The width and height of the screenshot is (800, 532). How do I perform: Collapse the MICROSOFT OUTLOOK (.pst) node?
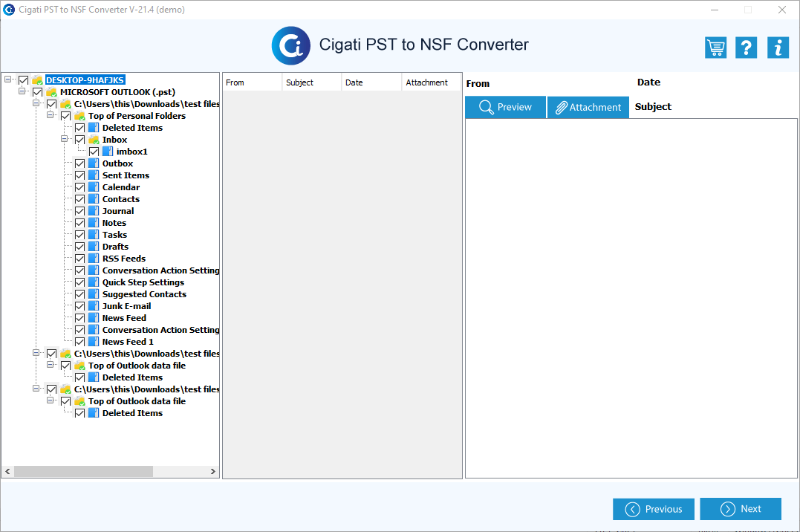[x=22, y=91]
